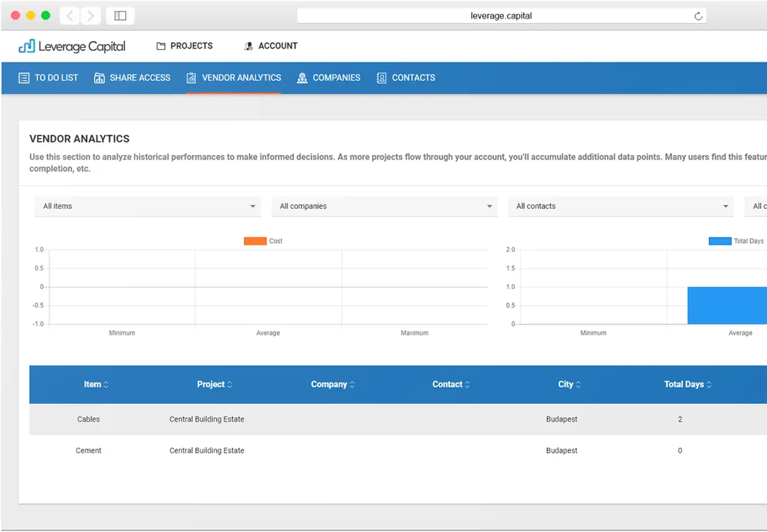767x532 pixels.
Task: Click Central Building Estate in Cement row
Action: pyautogui.click(x=207, y=451)
